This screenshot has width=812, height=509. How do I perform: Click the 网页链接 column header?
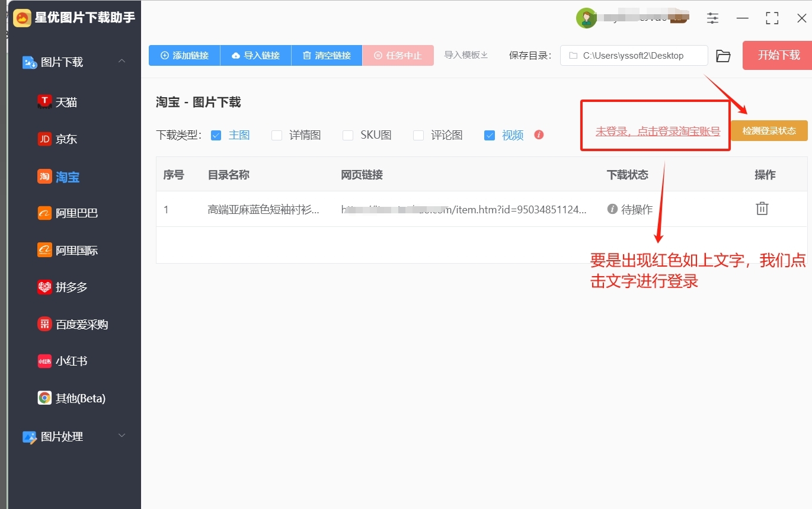coord(362,175)
